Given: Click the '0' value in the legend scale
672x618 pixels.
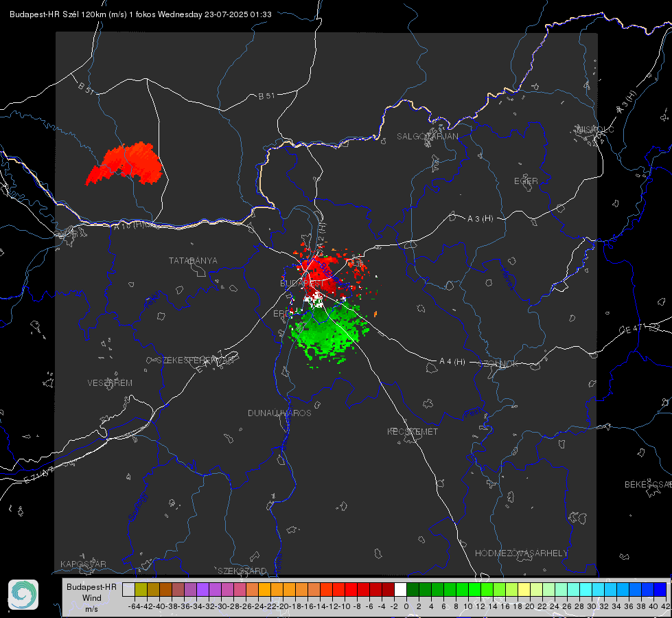Looking at the screenshot, I should [x=406, y=606].
